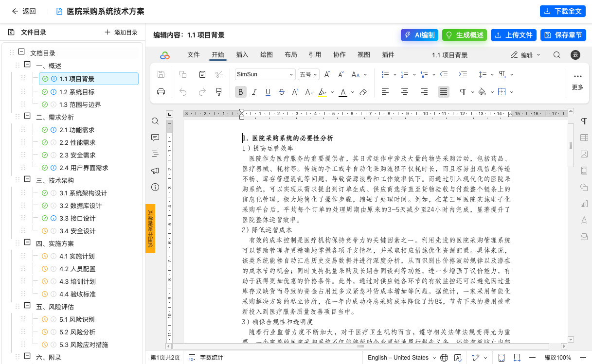
Task: Open the find and search panel
Action: pyautogui.click(x=155, y=121)
